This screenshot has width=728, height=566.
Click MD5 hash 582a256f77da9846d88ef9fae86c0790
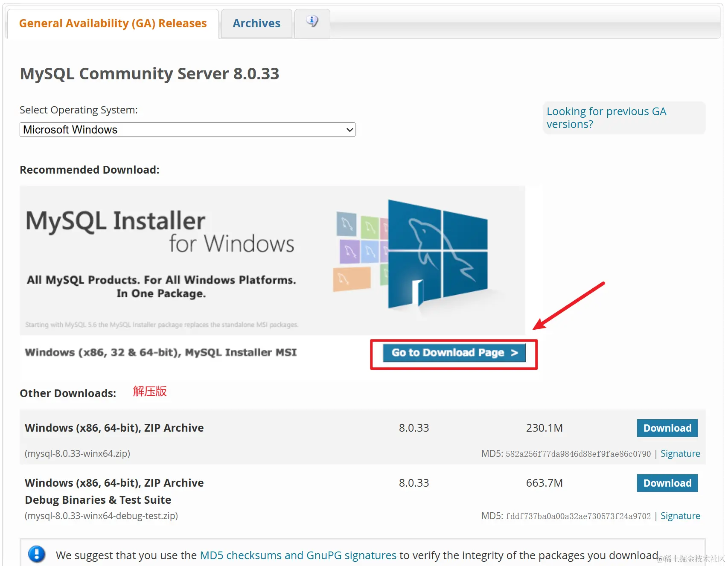578,454
